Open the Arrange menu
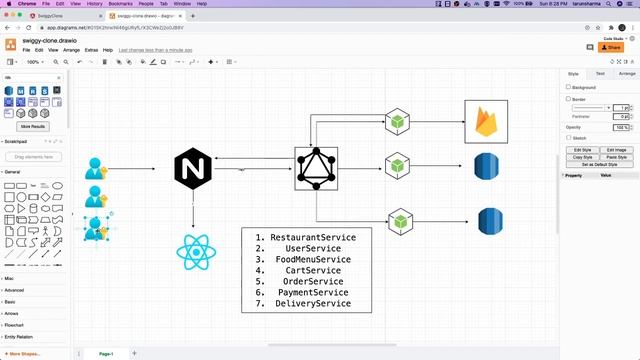Screen dimensions: 640x360 coord(71,50)
